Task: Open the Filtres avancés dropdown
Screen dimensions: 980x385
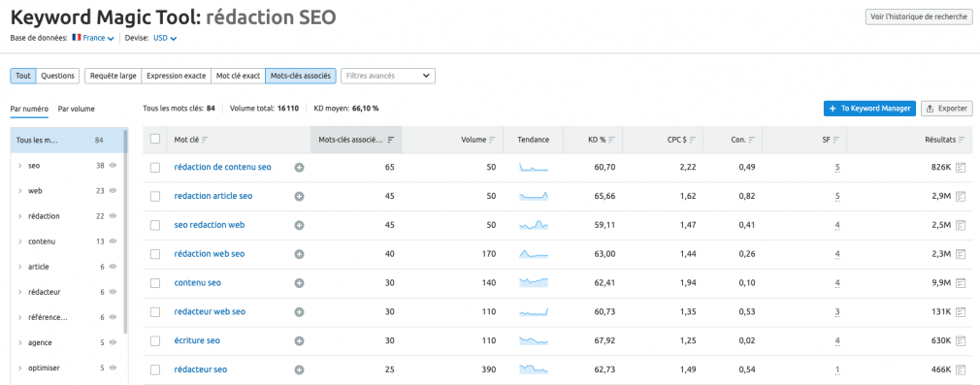Action: 387,76
